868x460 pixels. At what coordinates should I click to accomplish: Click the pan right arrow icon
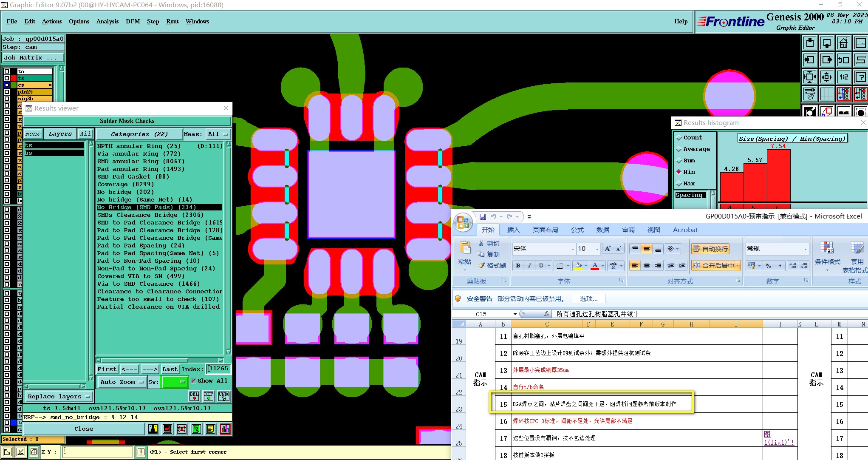click(x=827, y=60)
